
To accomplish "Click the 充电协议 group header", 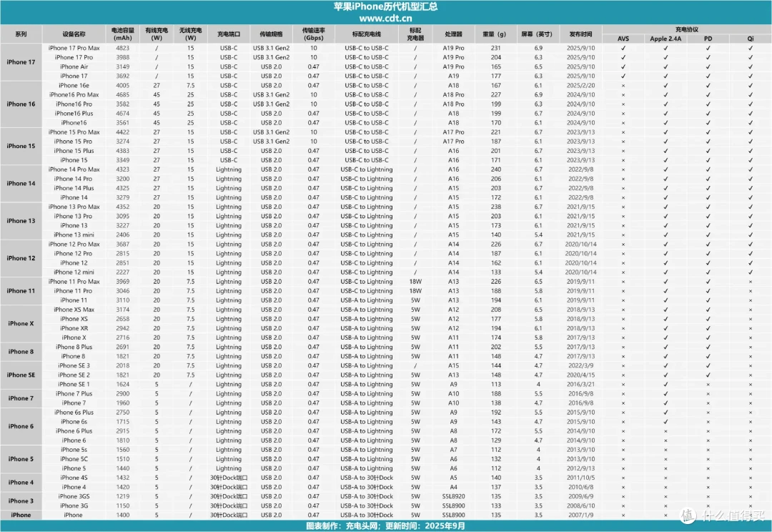I will point(687,29).
